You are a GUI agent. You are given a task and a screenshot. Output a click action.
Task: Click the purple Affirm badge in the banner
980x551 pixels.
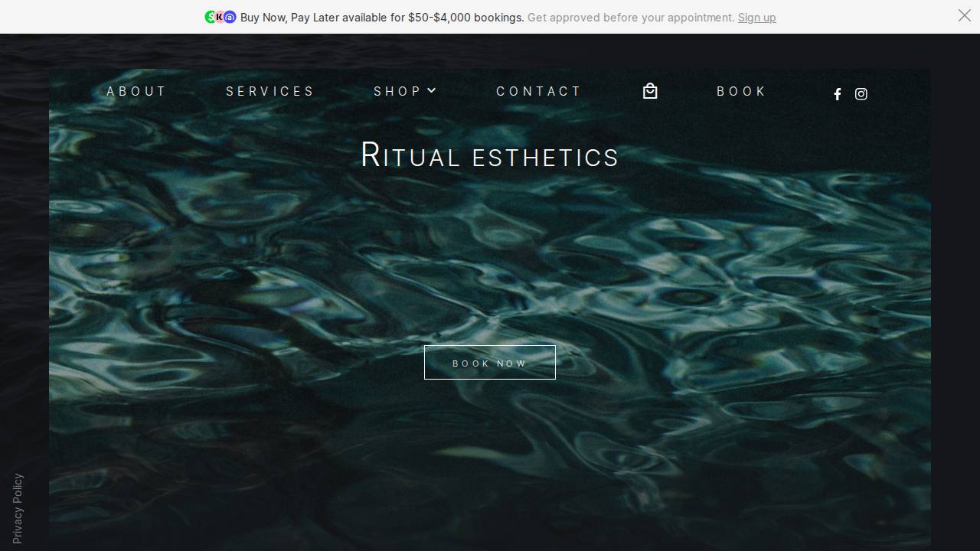tap(230, 17)
